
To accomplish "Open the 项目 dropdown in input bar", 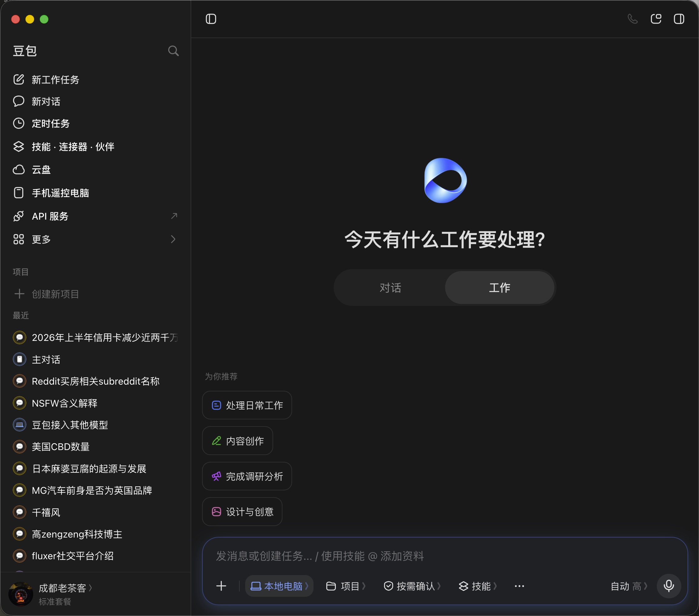I will 346,586.
